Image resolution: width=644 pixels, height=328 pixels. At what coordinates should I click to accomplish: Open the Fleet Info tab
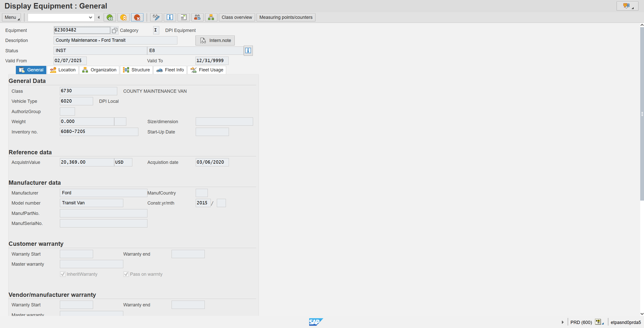pos(170,70)
